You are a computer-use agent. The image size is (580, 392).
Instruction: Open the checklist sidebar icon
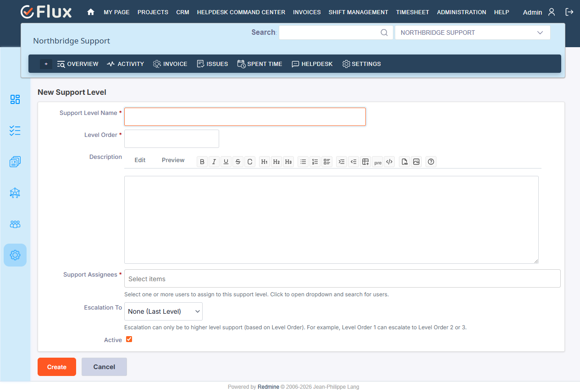(15, 131)
